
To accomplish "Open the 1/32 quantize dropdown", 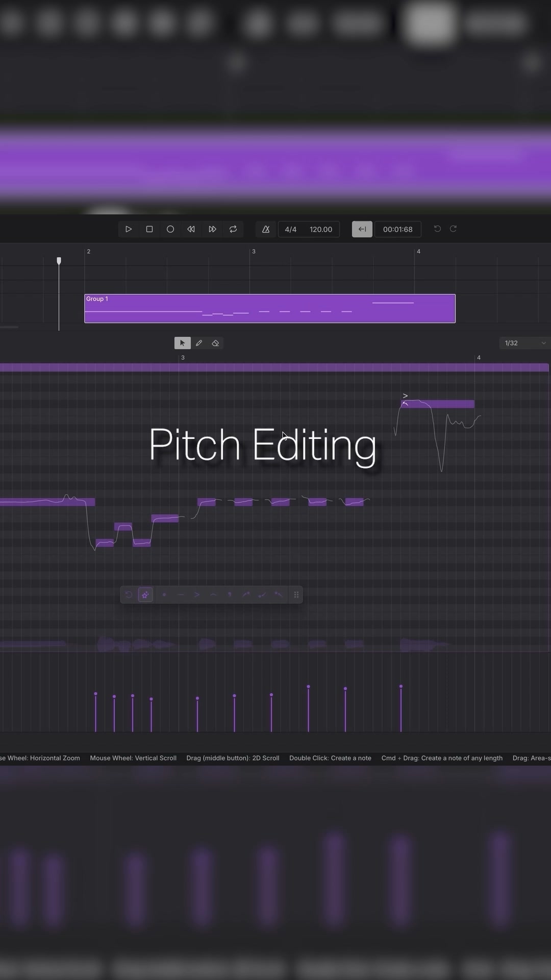I will [x=525, y=343].
